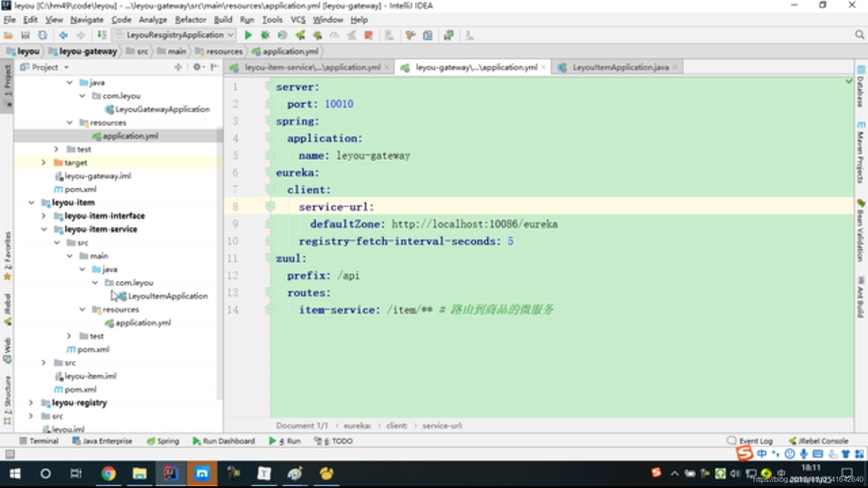Open the TODO tool window
This screenshot has height=488, width=868.
click(x=333, y=441)
